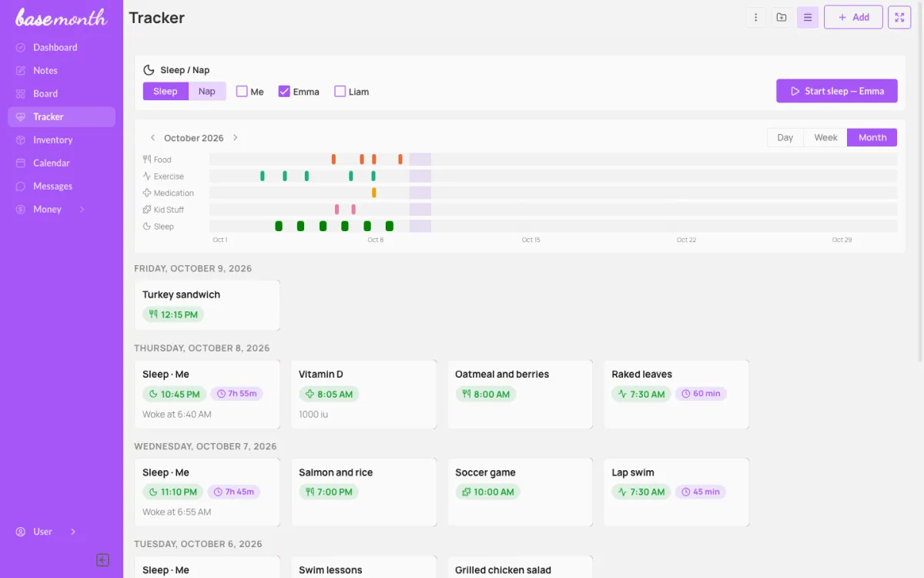This screenshot has width=924, height=578.
Task: Check the Liam checkbox
Action: 340,91
